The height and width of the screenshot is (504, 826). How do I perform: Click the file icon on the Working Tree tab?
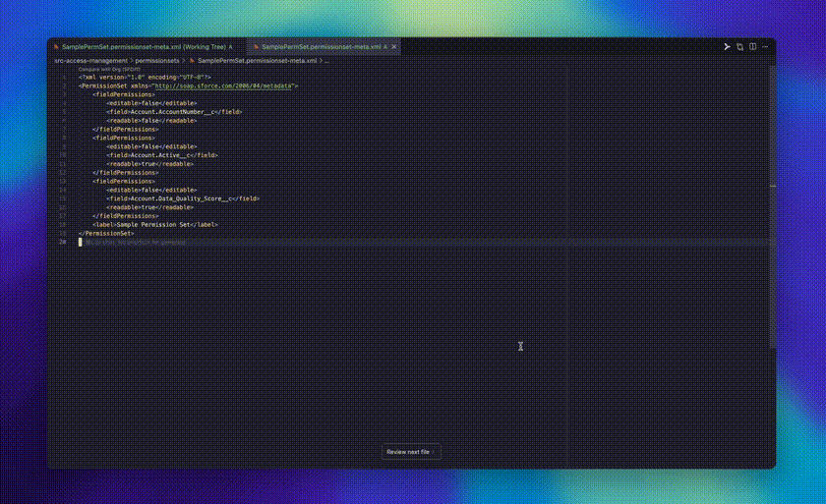click(56, 47)
